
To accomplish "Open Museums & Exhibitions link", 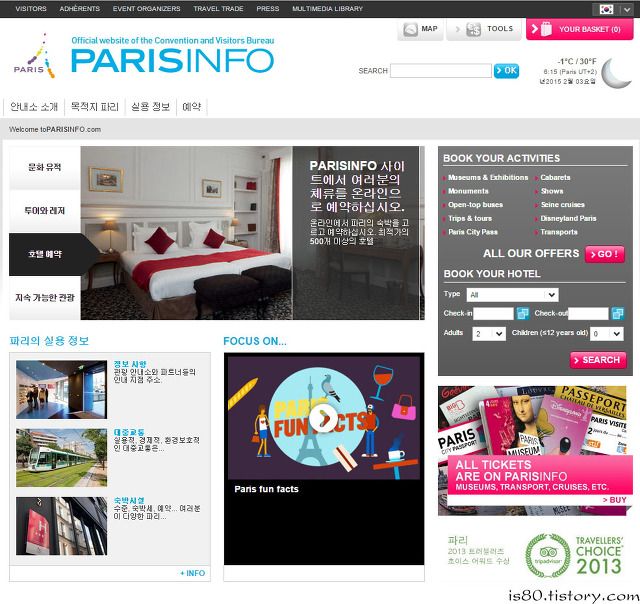I will (x=488, y=178).
